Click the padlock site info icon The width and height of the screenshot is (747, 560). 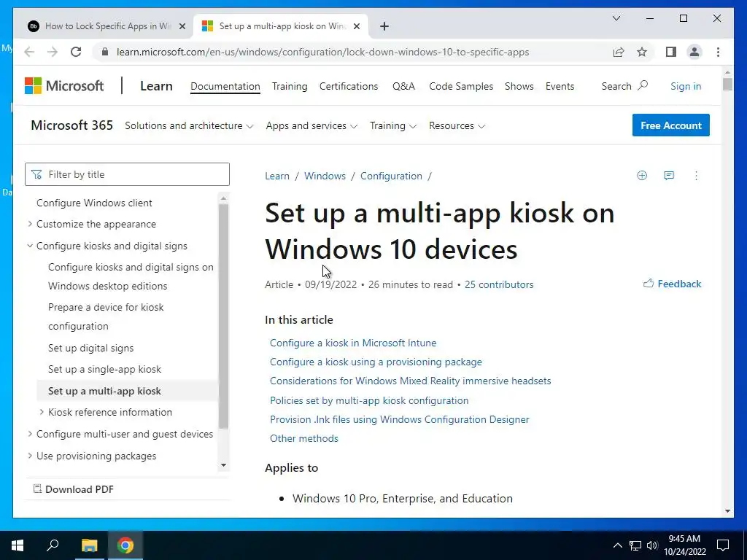tap(105, 52)
